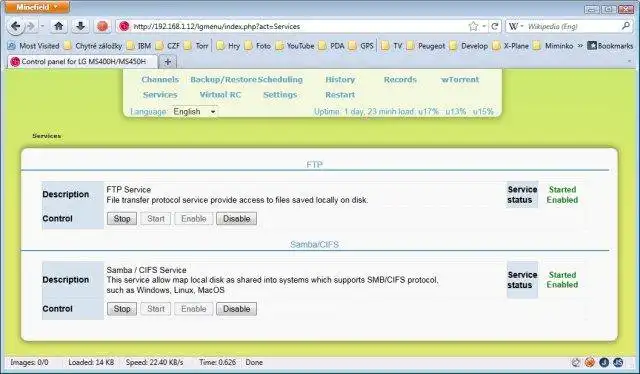Viewport: 640px width, 374px height.
Task: Open the Hry bookmarks folder
Action: coord(228,46)
